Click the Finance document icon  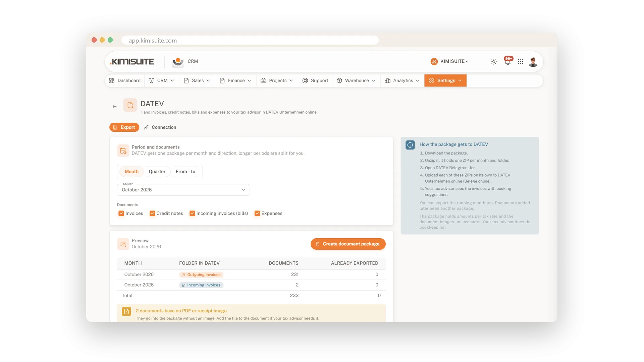pos(222,81)
